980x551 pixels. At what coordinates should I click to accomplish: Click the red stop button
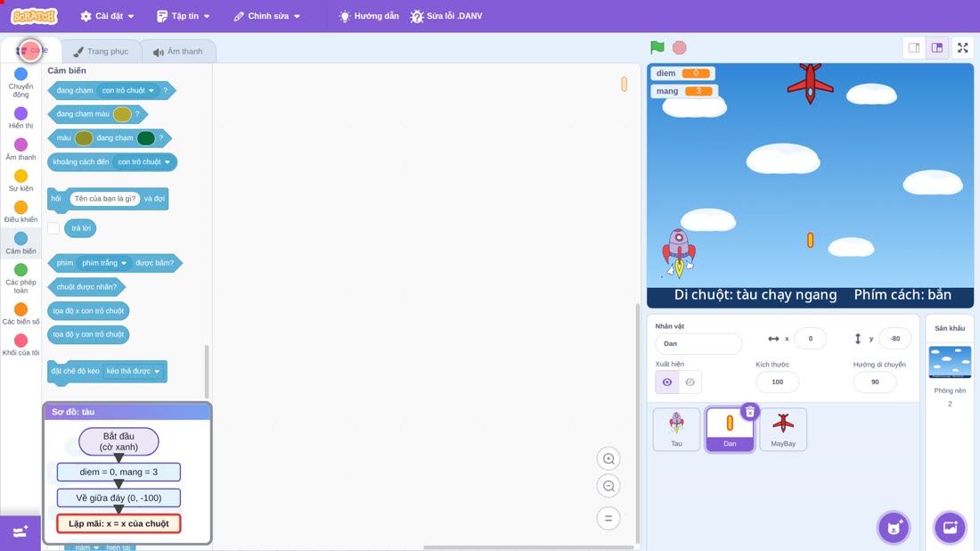(680, 47)
